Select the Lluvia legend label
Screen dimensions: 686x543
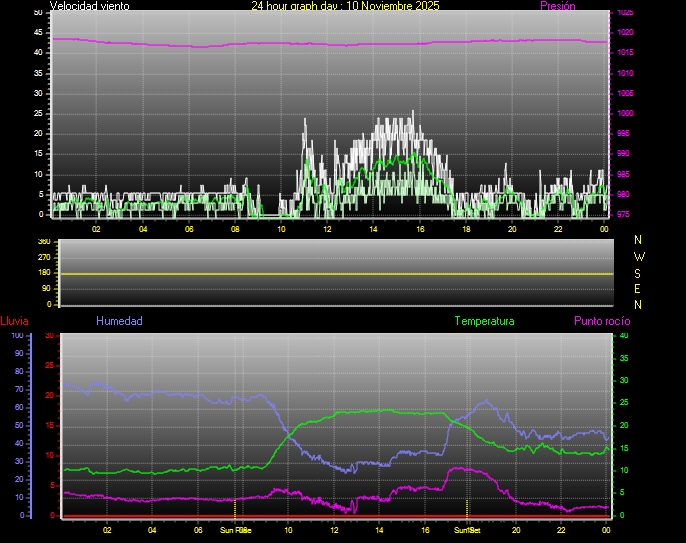pyautogui.click(x=14, y=321)
